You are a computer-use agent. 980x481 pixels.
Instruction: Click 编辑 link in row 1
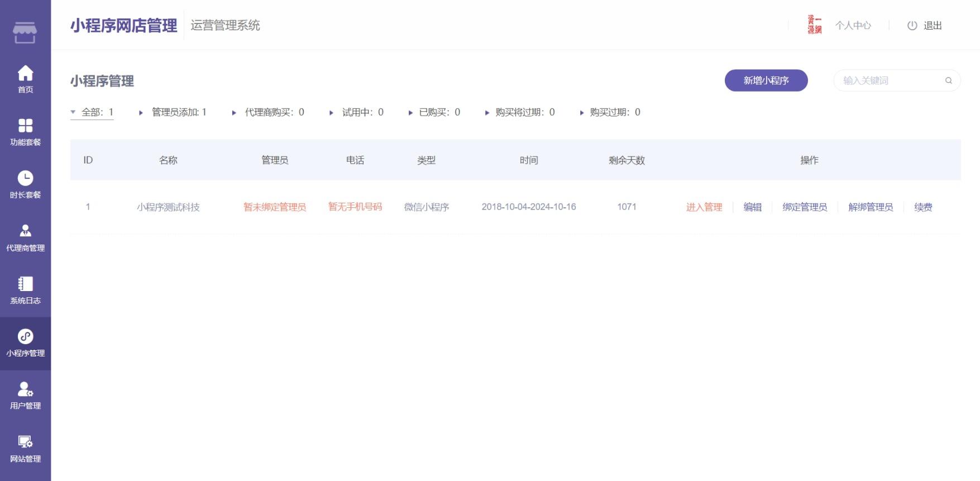[x=753, y=207]
